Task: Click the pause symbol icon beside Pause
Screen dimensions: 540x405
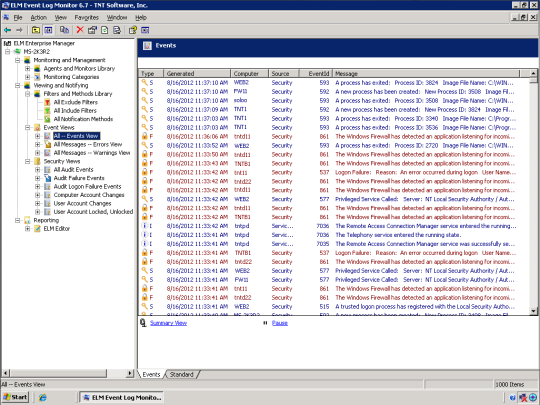Action: click(x=265, y=323)
